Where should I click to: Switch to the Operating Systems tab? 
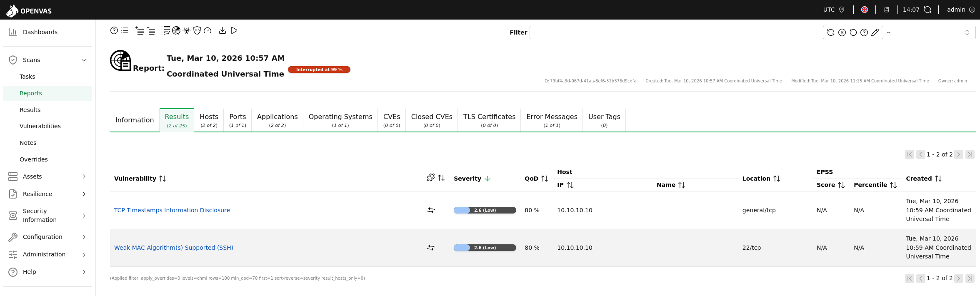340,120
